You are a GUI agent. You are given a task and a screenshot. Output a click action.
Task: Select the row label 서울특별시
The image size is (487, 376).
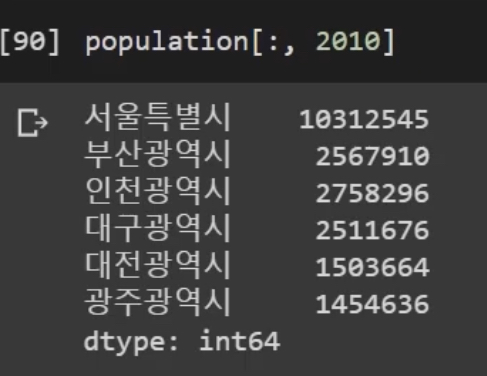158,117
